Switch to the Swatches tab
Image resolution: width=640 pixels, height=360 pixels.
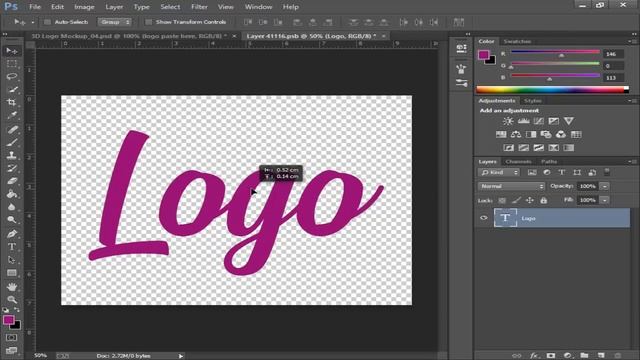(x=517, y=41)
